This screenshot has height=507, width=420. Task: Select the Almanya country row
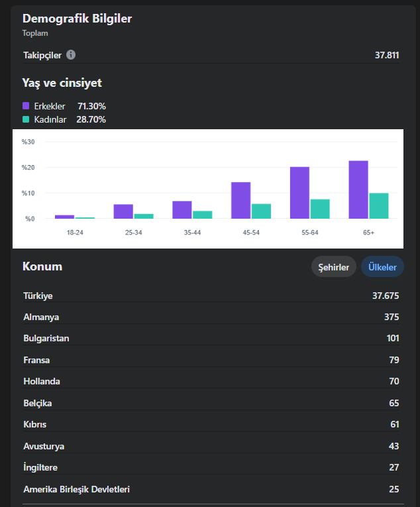[x=211, y=317]
